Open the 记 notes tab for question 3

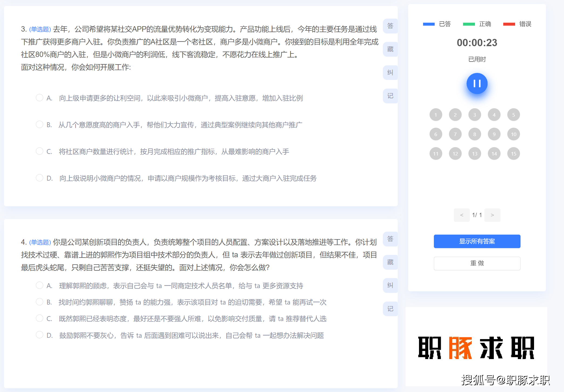pyautogui.click(x=390, y=96)
